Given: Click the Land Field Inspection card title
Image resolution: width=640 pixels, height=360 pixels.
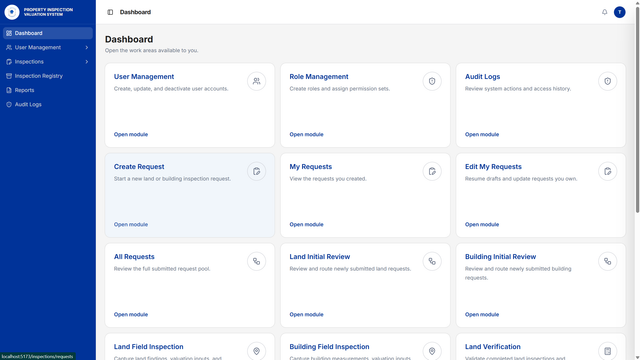Looking at the screenshot, I should pos(149,347).
